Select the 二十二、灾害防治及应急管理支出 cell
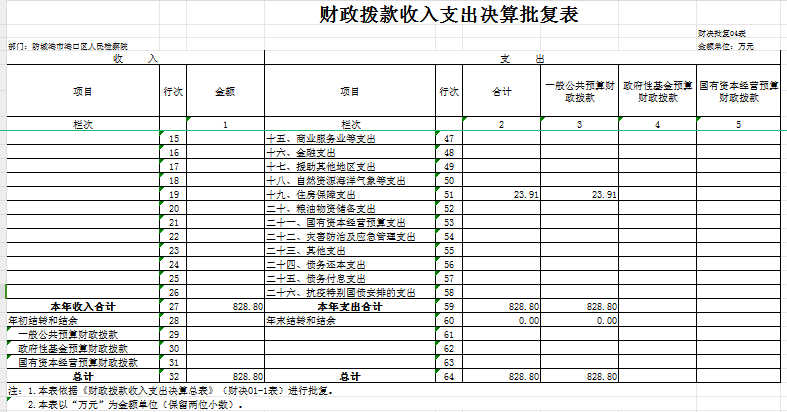The height and width of the screenshot is (412, 787). click(x=350, y=236)
